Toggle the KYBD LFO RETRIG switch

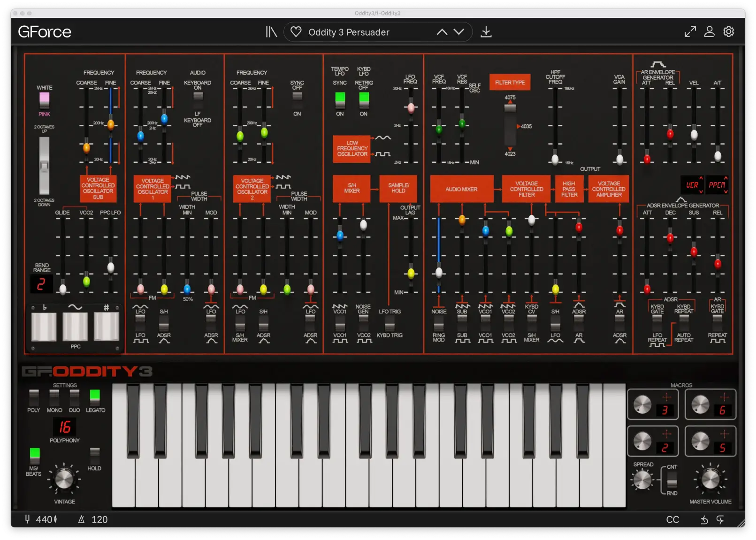coord(364,100)
